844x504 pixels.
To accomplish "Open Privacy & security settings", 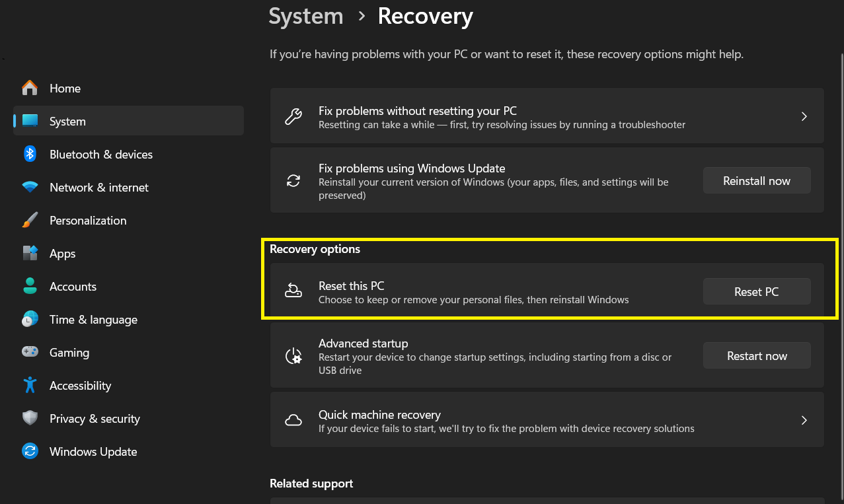I will tap(128, 418).
